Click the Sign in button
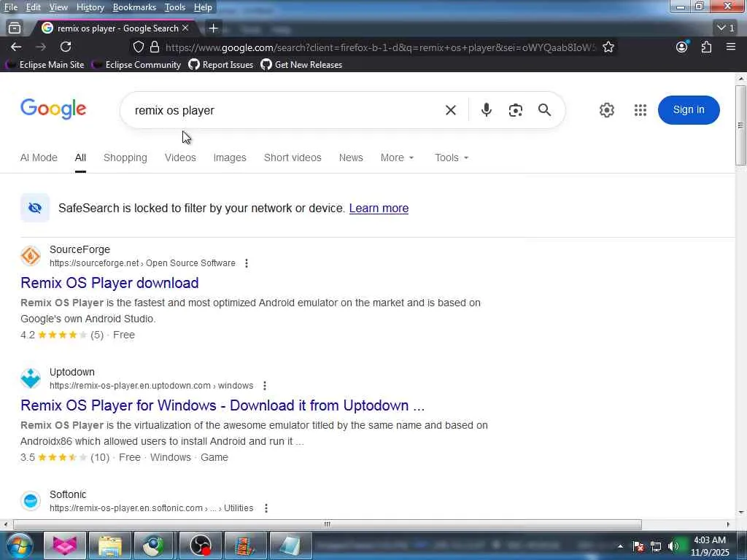Viewport: 747px width, 560px height. (x=689, y=110)
